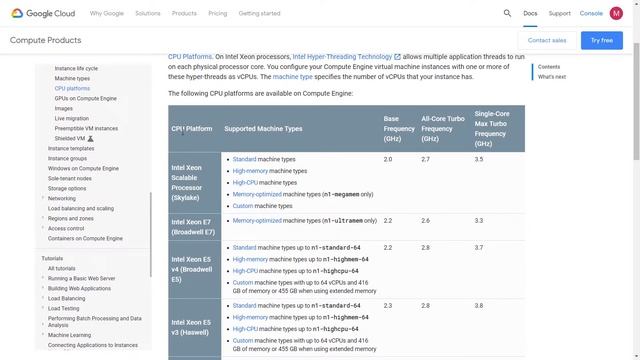Open the Custom link in the Haswell row
The width and height of the screenshot is (640, 360).
click(x=243, y=340)
